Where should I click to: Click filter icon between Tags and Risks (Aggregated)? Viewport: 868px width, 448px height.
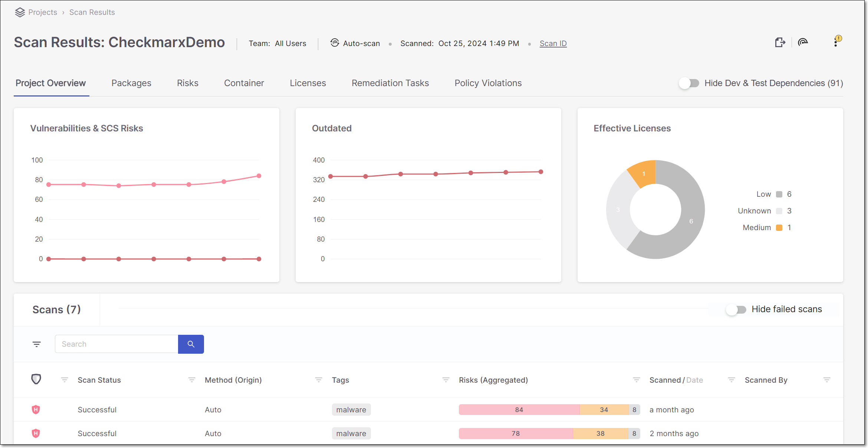point(446,380)
